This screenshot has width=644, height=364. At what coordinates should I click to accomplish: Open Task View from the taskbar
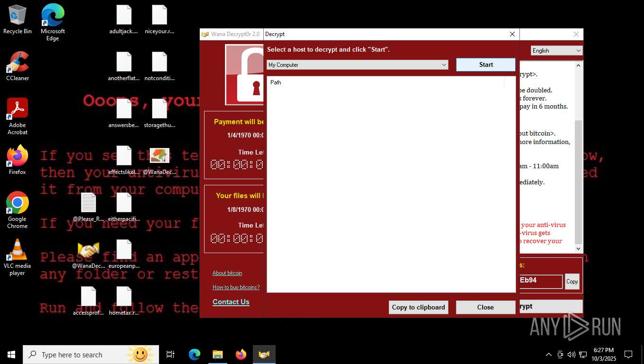click(x=170, y=355)
